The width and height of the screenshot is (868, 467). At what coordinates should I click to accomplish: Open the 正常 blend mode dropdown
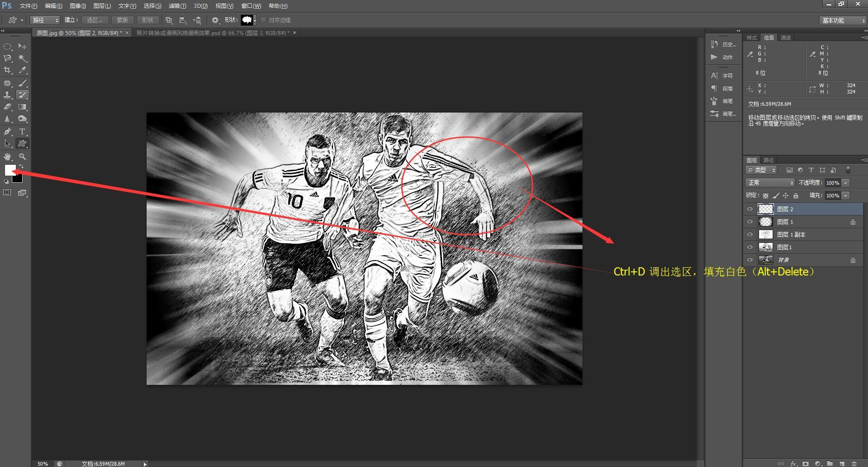pos(770,183)
